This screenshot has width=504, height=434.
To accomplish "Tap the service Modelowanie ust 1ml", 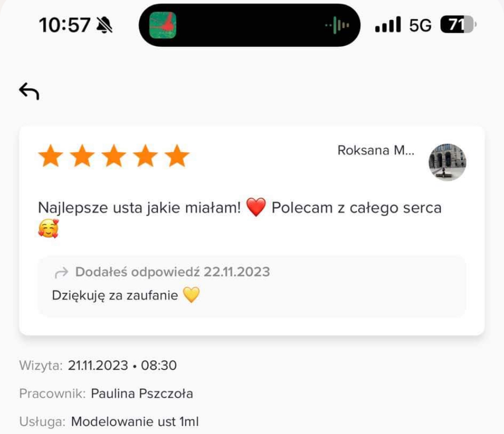I will (x=135, y=421).
